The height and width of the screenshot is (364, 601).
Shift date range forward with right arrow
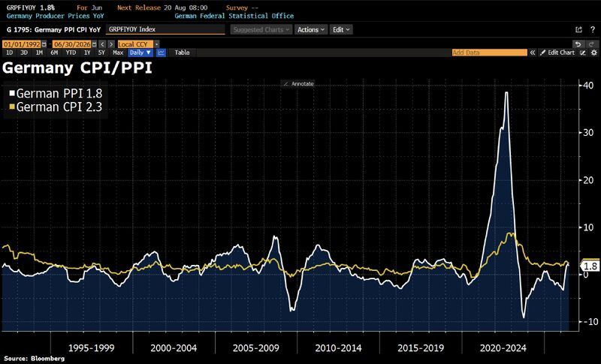(x=111, y=44)
